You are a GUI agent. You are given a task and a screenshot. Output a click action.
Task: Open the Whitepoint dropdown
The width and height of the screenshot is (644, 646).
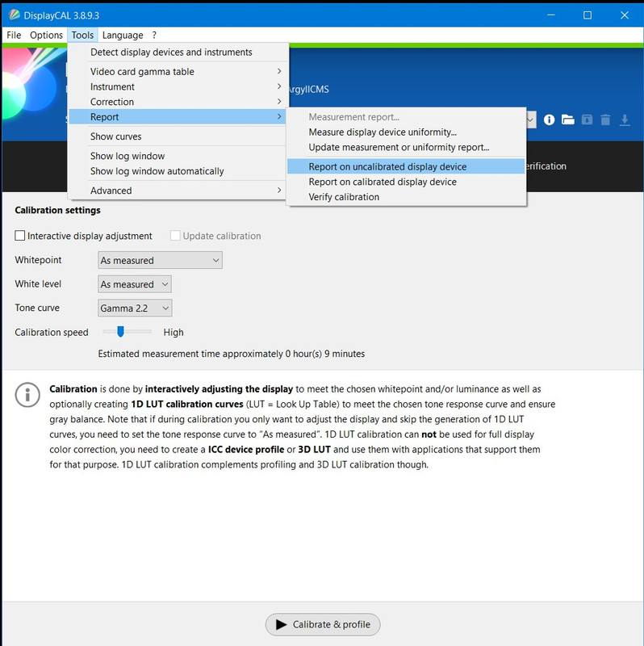pyautogui.click(x=160, y=260)
